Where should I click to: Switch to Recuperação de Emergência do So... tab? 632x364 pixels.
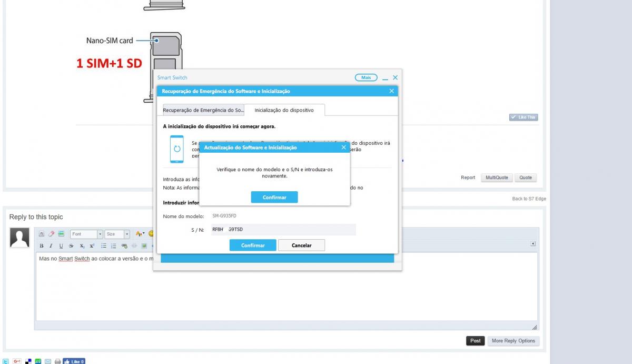(x=203, y=110)
